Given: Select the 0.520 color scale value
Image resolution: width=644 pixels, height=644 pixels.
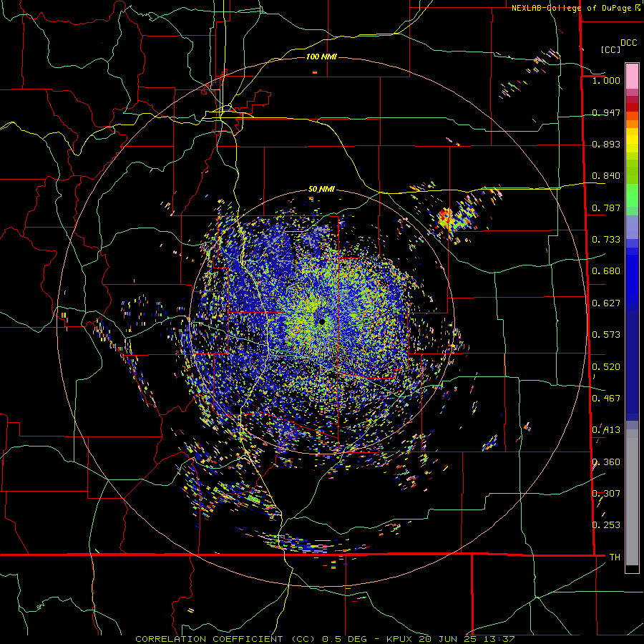Looking at the screenshot, I should pos(606,367).
